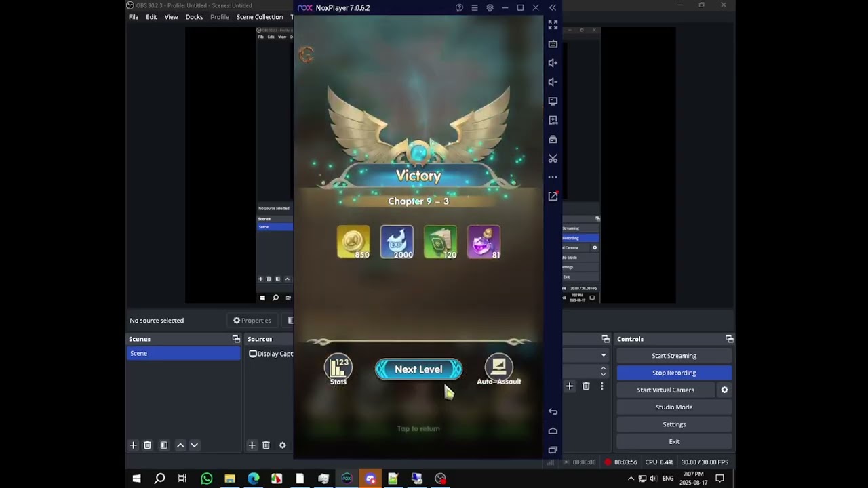Open NoxPlayer settings gear in title bar
Image resolution: width=868 pixels, height=488 pixels.
pyautogui.click(x=490, y=7)
